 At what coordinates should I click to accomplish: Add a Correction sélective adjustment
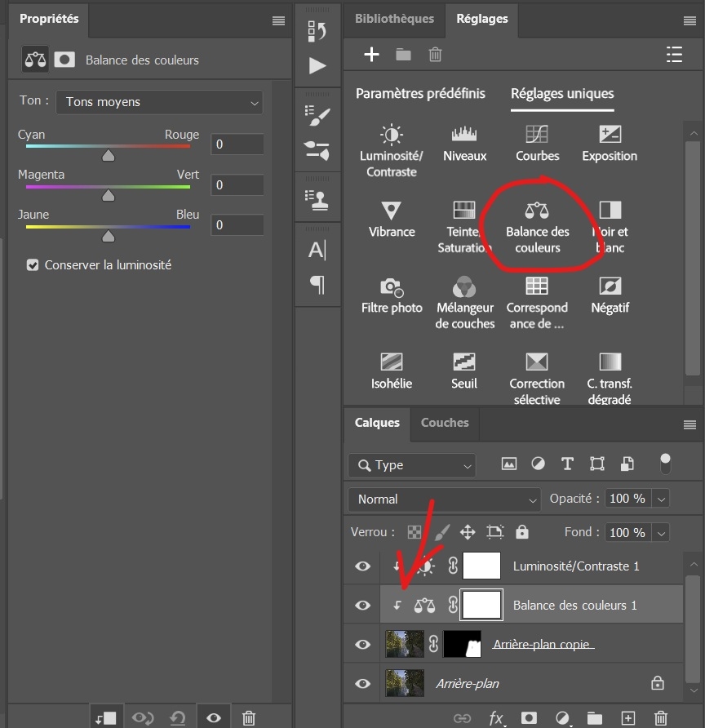[x=537, y=379]
